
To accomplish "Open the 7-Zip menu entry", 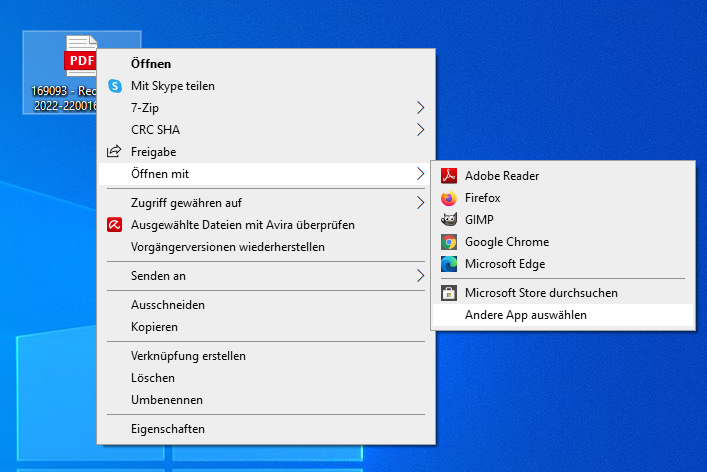I will (x=266, y=108).
